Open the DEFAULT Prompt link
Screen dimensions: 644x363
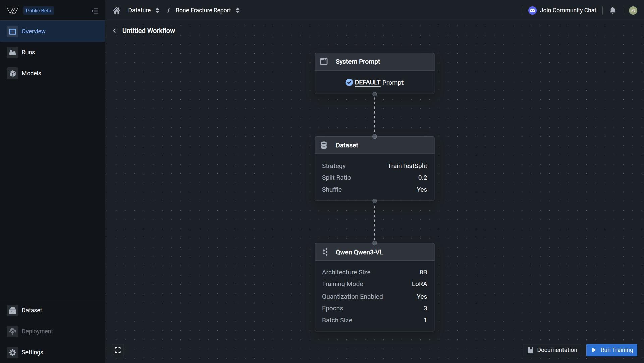coord(368,83)
